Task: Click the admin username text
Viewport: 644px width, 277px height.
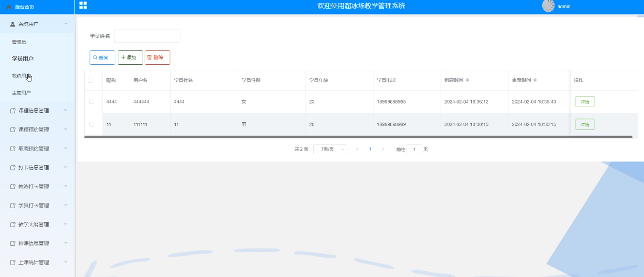Action: [564, 7]
